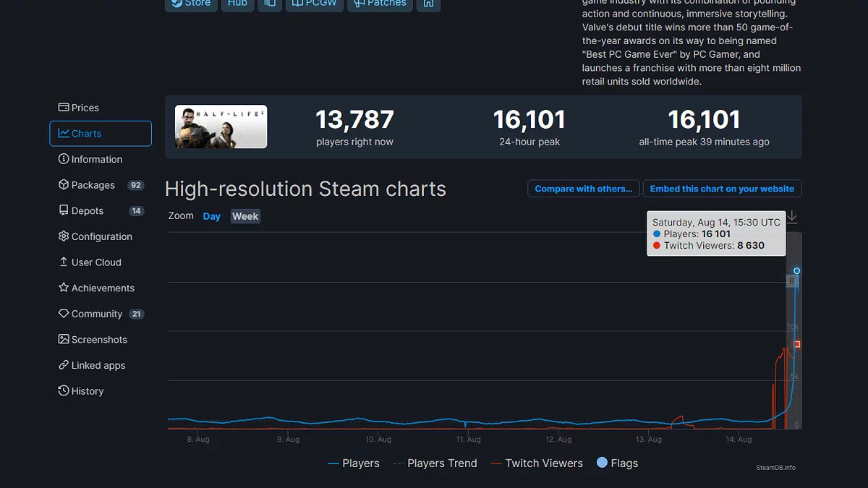Image resolution: width=868 pixels, height=488 pixels.
Task: Click the red Twitch Viewers data point marker
Action: click(797, 344)
